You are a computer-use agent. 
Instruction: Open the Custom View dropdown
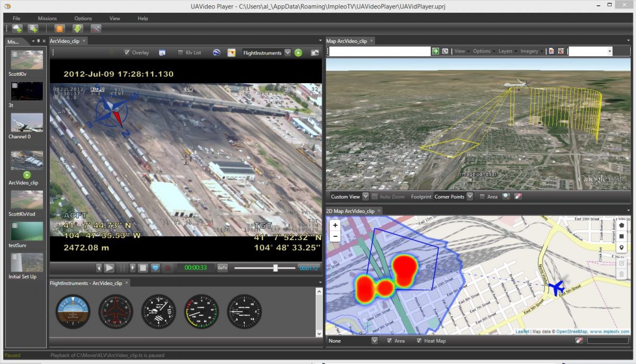365,197
